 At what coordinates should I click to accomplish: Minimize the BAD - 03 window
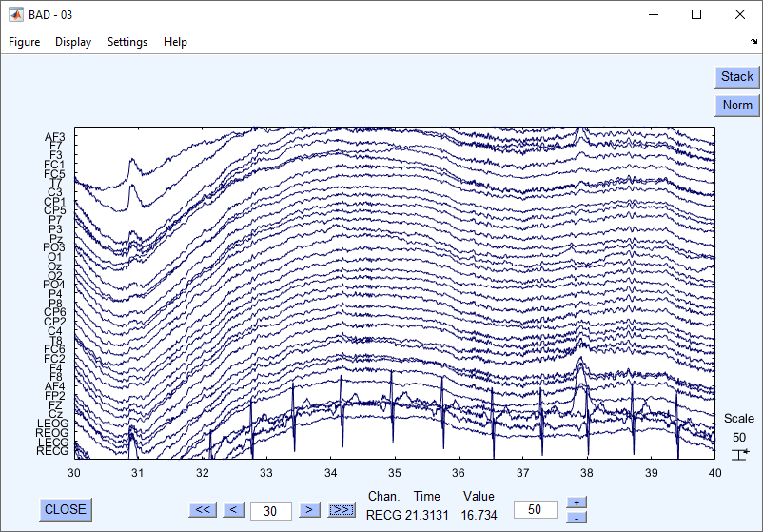[653, 14]
